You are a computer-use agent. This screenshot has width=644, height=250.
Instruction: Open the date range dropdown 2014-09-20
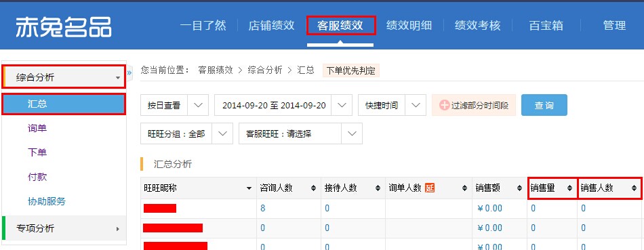tap(283, 105)
